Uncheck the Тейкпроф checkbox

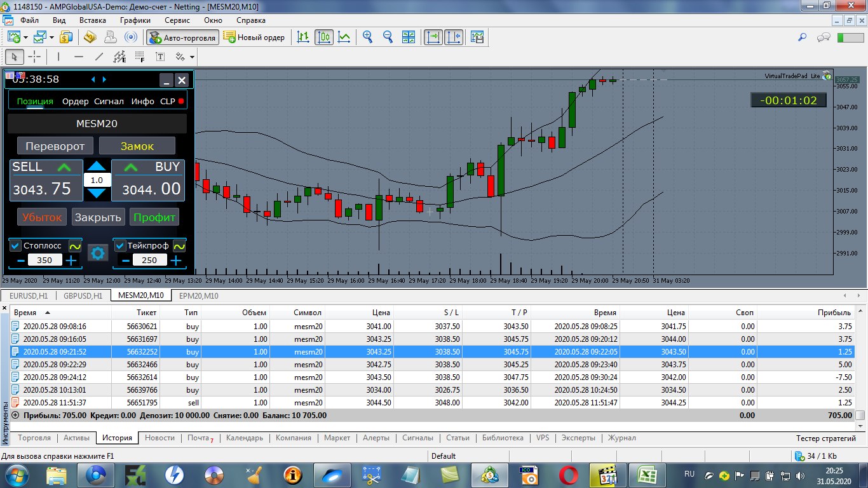pos(120,245)
